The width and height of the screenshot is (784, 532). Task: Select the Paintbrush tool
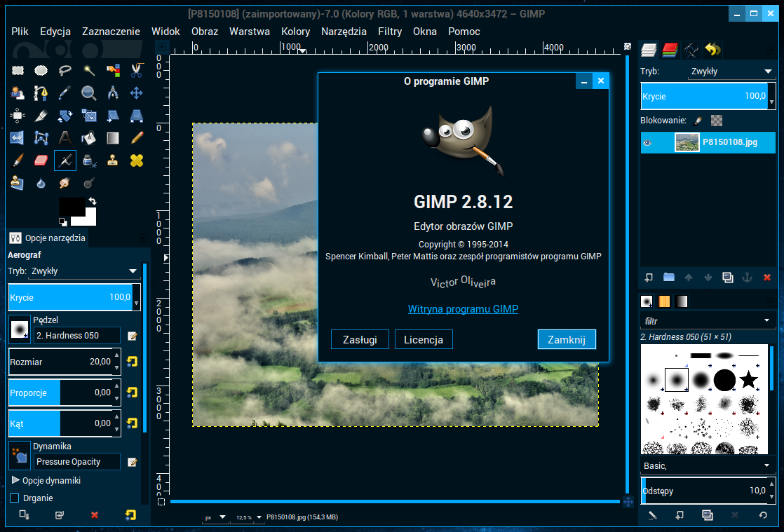pyautogui.click(x=18, y=161)
